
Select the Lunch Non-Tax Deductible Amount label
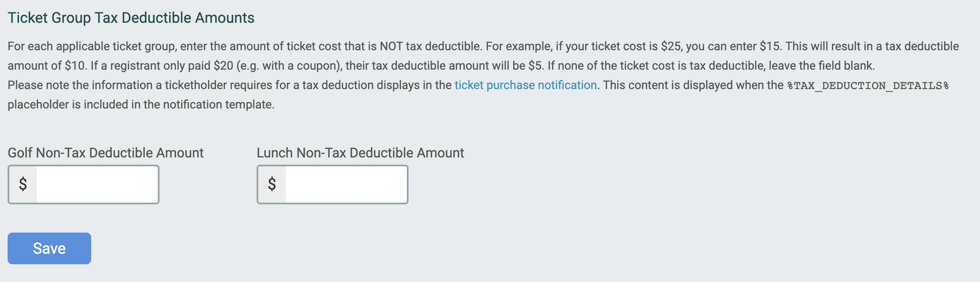point(360,153)
